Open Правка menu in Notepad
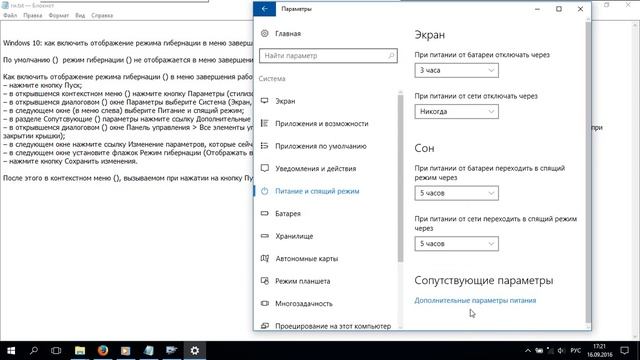Viewport: 640px width, 360px height. (33, 16)
